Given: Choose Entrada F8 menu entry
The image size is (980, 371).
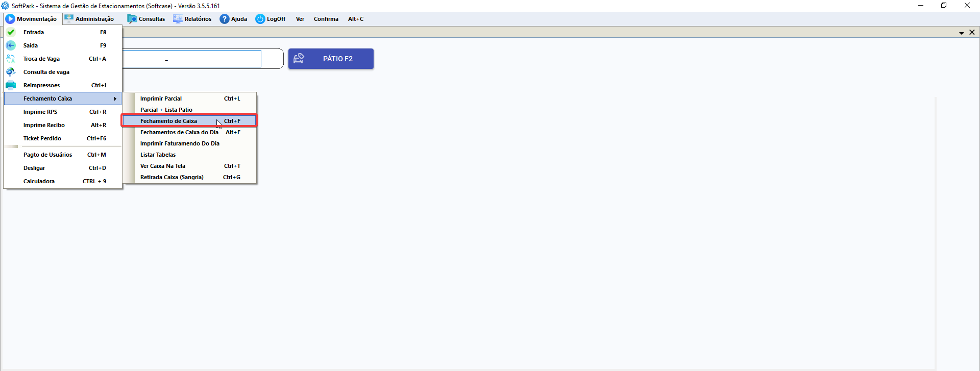Looking at the screenshot, I should pyautogui.click(x=63, y=32).
